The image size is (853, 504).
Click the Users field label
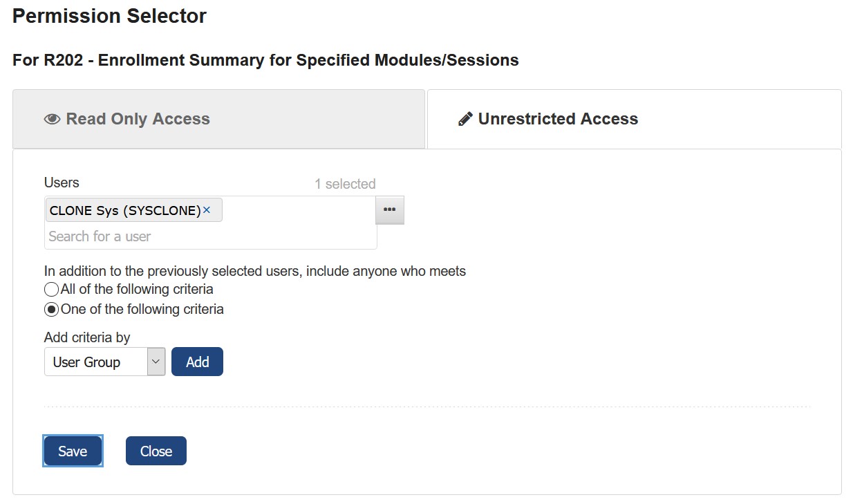tap(62, 183)
